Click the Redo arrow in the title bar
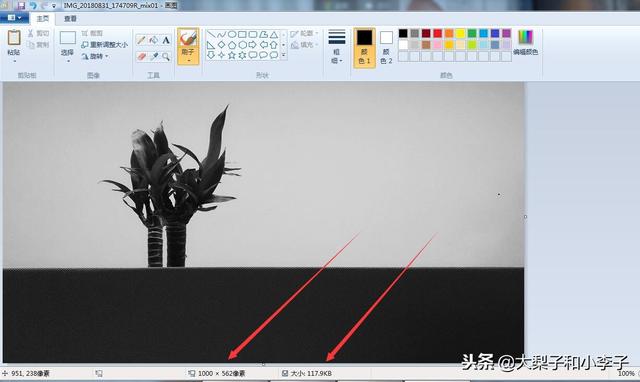This screenshot has height=382, width=640. [44, 6]
